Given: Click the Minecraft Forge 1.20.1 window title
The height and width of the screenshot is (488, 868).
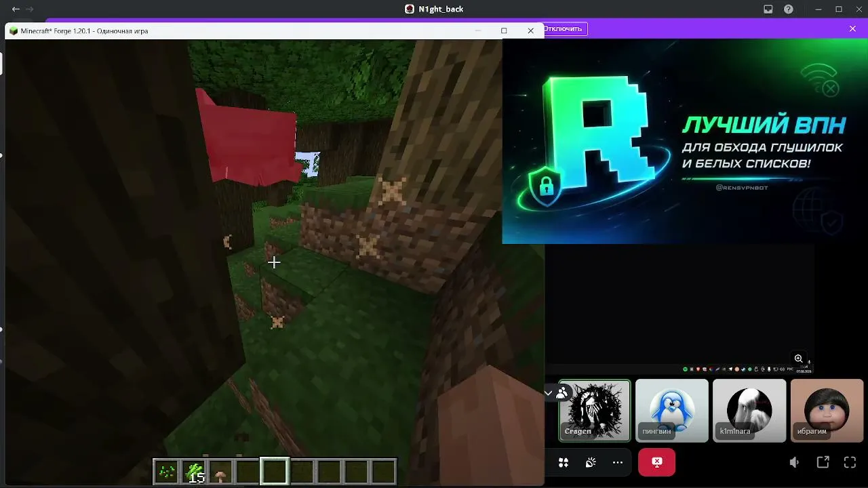Looking at the screenshot, I should [x=84, y=31].
